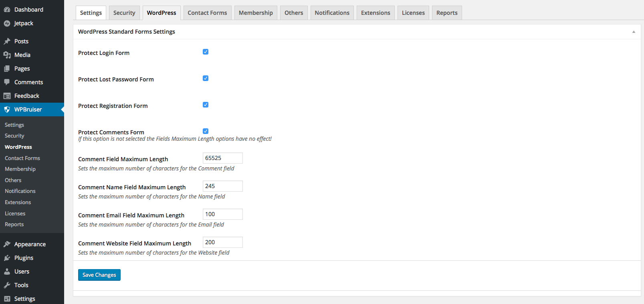Click the Users person icon
This screenshot has height=304, width=644.
tap(7, 272)
